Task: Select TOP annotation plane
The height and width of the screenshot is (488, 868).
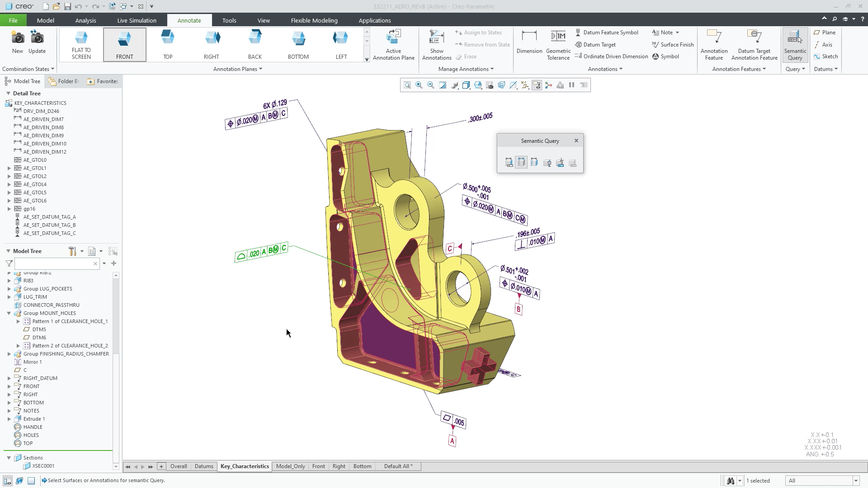Action: (168, 45)
